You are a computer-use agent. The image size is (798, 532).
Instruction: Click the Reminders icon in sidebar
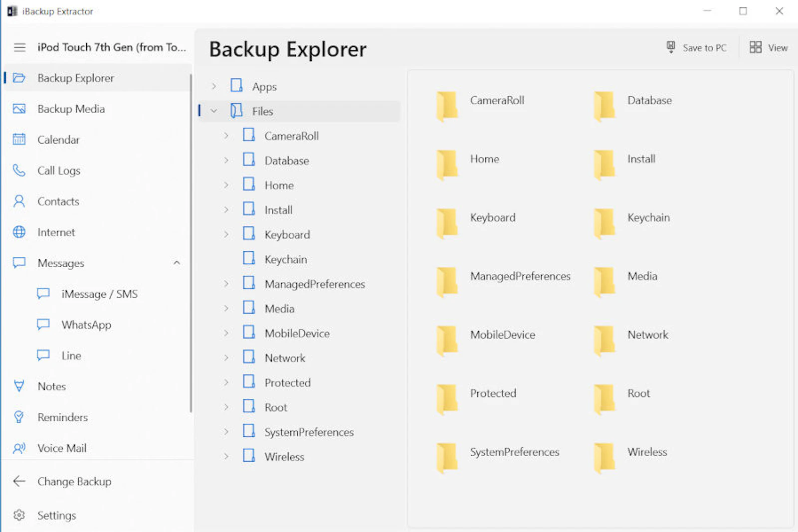[x=19, y=417]
